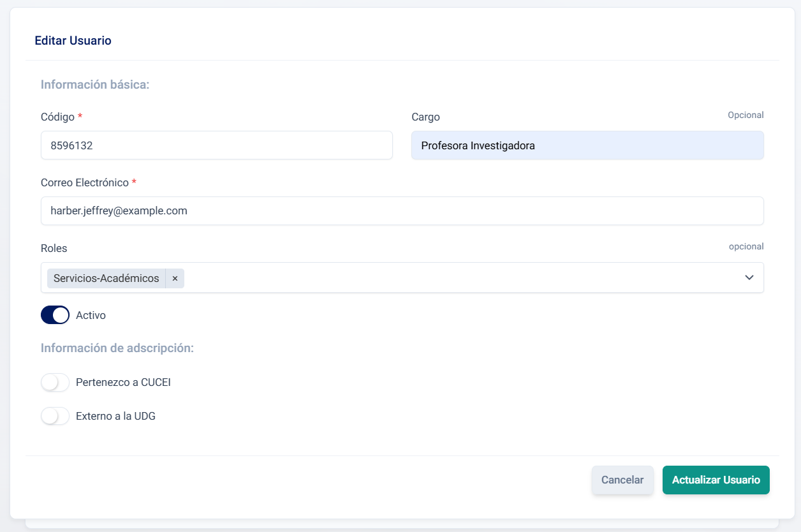Click the Pertenezco a CUCEI label
Image resolution: width=801 pixels, height=532 pixels.
[x=123, y=383]
